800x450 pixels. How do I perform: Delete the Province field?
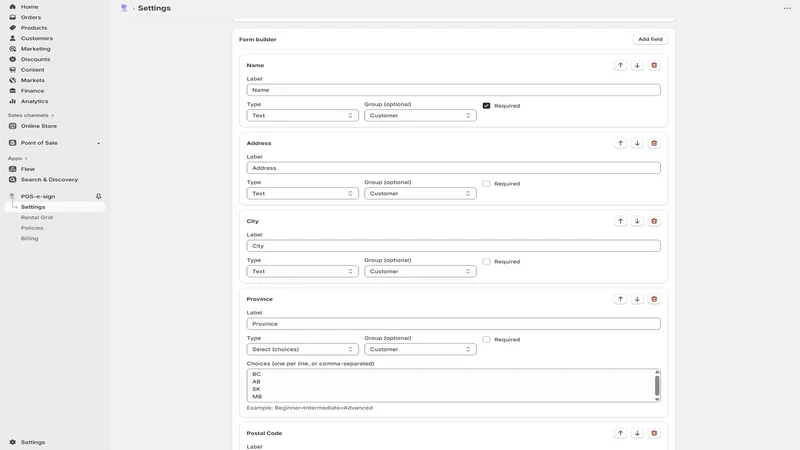654,299
